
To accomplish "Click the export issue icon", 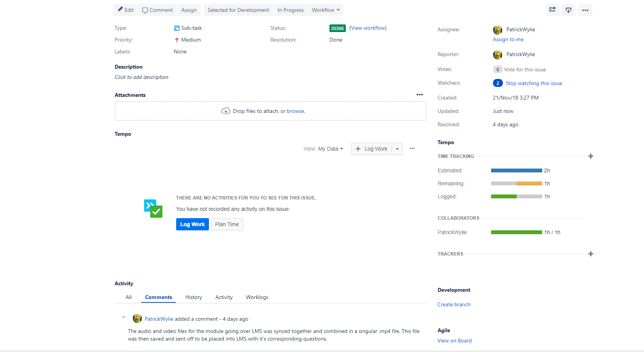I will click(569, 10).
